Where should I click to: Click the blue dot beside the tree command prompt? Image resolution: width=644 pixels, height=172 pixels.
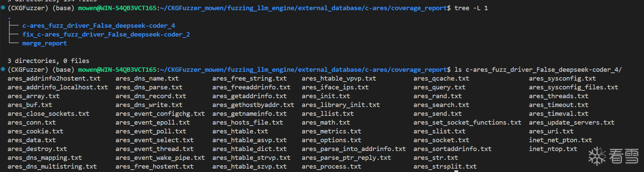coord(3,8)
